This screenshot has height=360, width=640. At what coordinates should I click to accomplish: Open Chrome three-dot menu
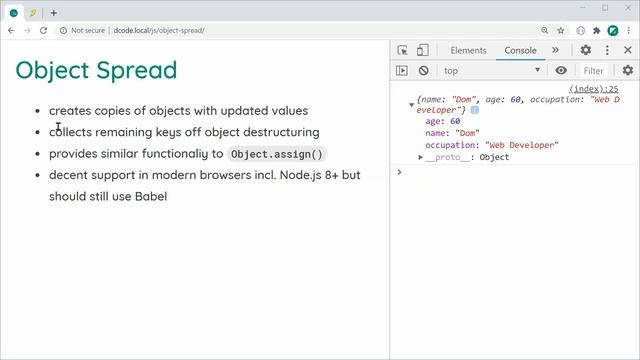click(629, 31)
